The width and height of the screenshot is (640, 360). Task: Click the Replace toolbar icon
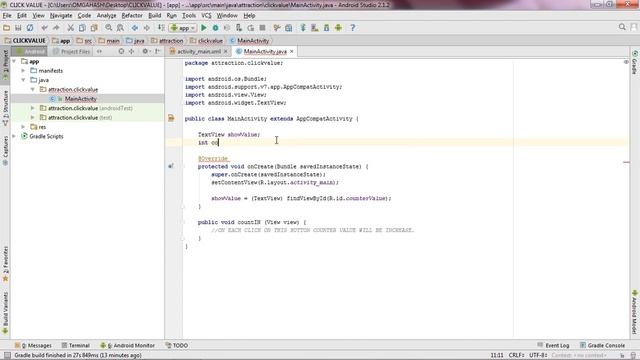pos(120,28)
